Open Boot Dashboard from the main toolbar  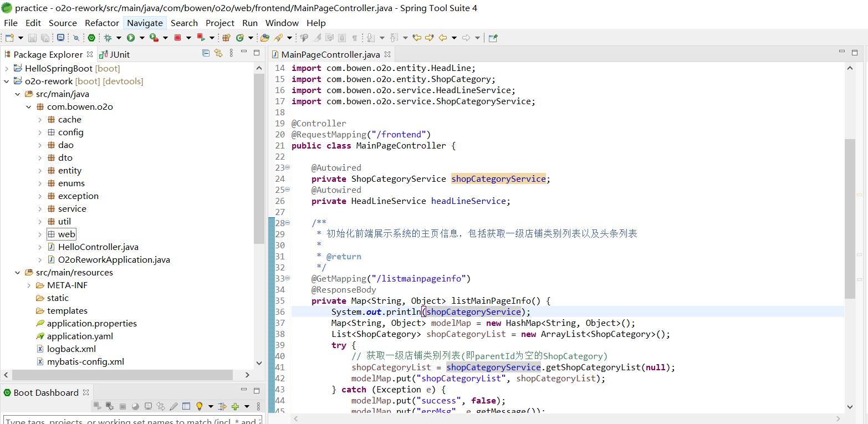click(x=91, y=38)
